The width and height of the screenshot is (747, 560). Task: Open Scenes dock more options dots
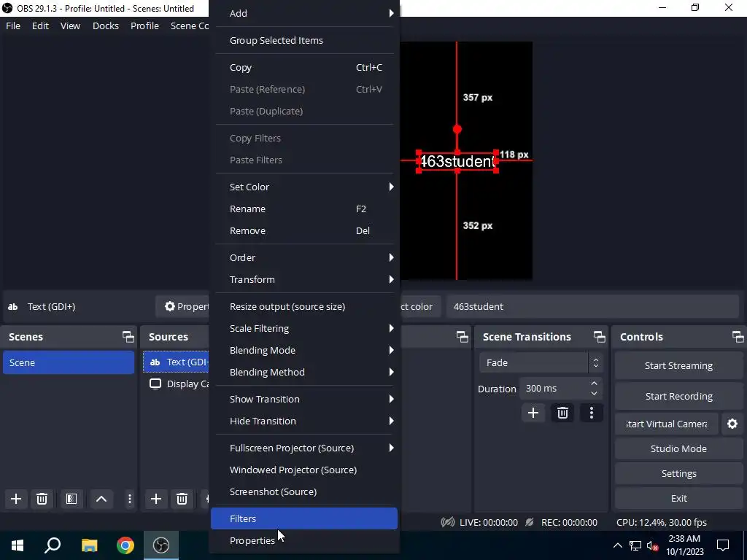click(x=130, y=499)
